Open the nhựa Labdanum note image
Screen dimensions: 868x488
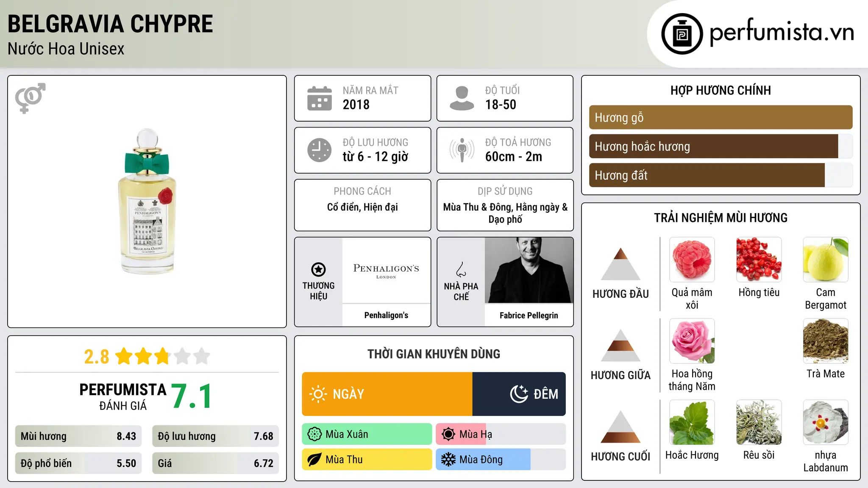[x=826, y=422]
